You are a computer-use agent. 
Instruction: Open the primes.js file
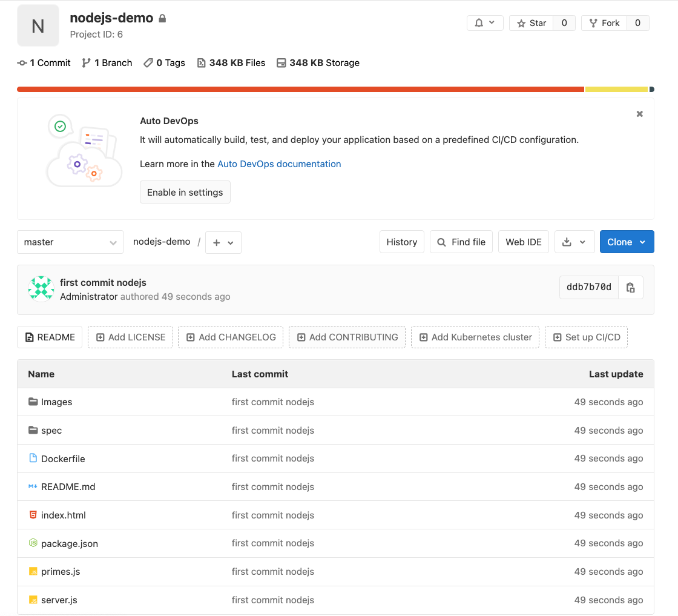(61, 571)
